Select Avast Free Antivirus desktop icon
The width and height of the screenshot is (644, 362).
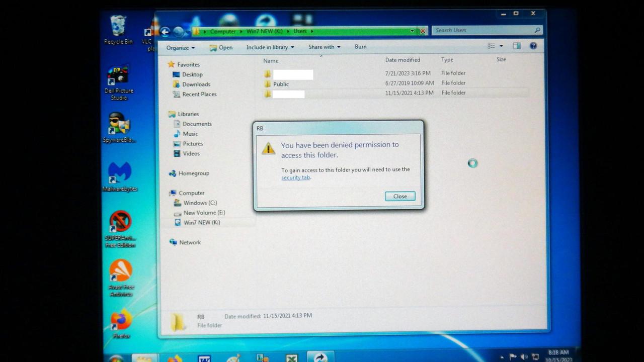tap(121, 278)
